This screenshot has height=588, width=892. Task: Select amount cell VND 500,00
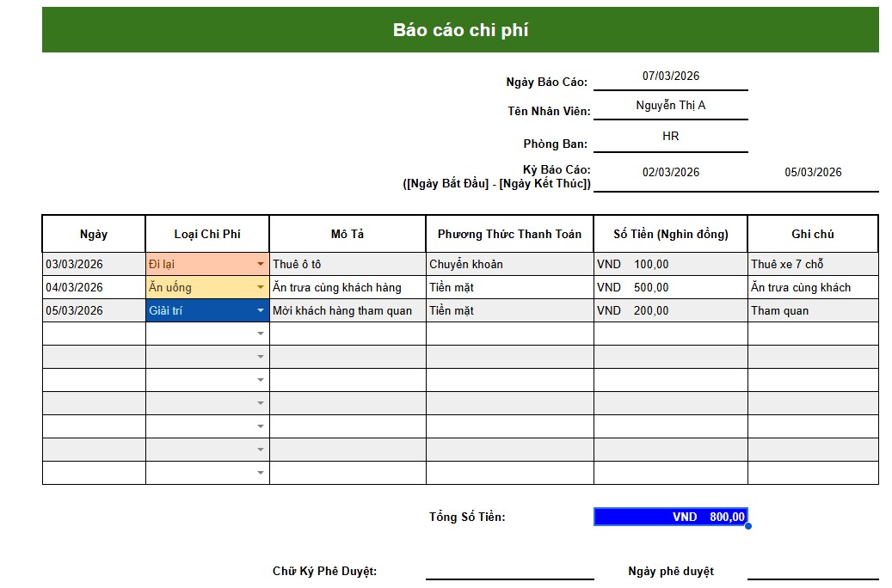[x=671, y=287]
